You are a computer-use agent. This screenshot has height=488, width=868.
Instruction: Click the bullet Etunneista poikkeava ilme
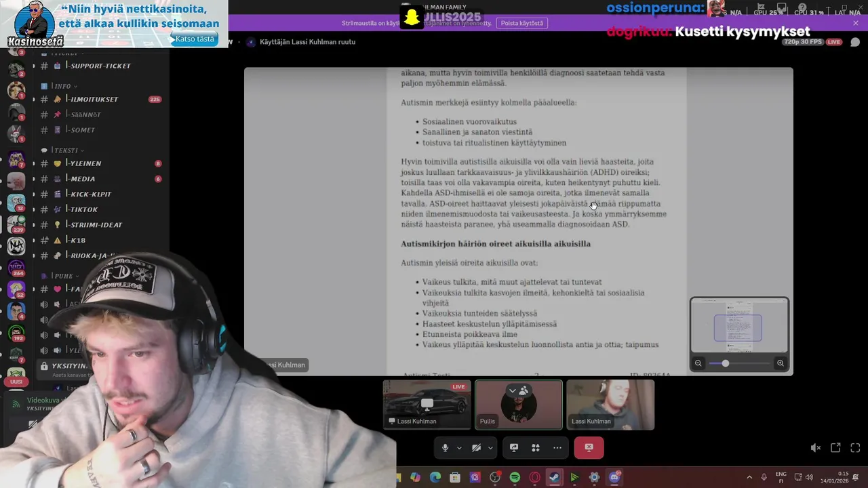click(x=470, y=334)
